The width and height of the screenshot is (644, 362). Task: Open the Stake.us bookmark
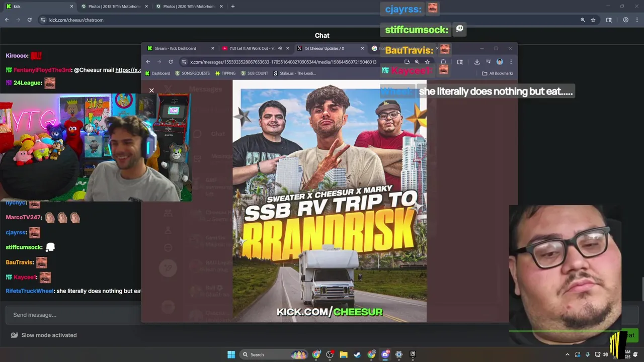pyautogui.click(x=294, y=73)
